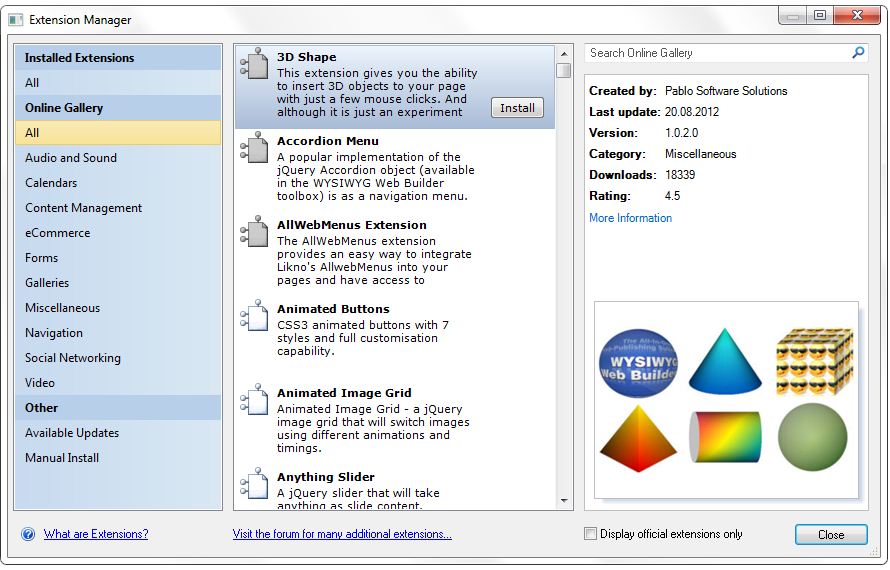Maximize the Extension Manager window

click(x=820, y=15)
